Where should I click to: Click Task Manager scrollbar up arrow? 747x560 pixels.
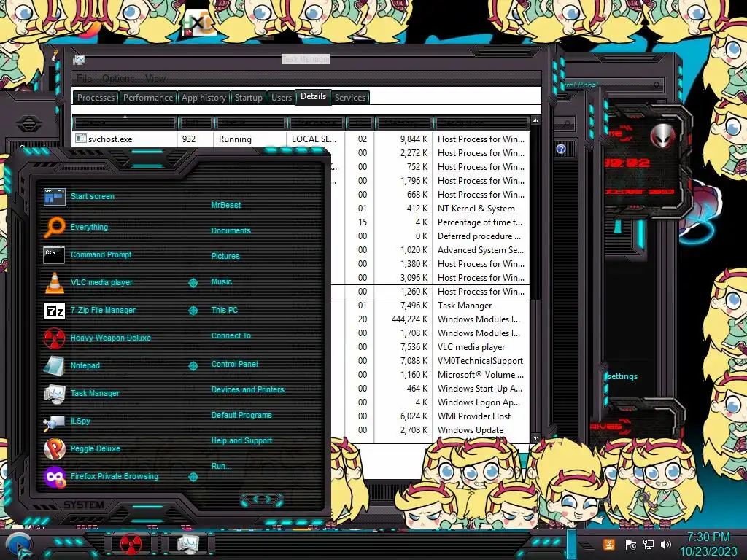[535, 120]
